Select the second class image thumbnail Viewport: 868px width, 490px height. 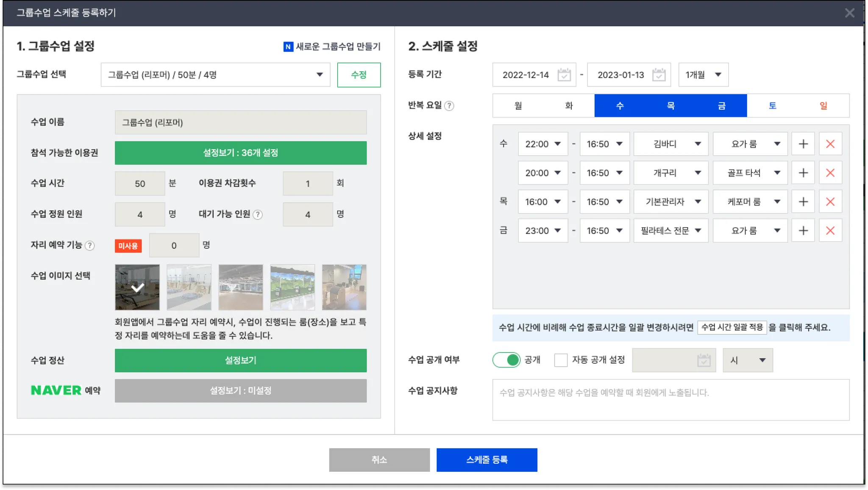click(189, 287)
